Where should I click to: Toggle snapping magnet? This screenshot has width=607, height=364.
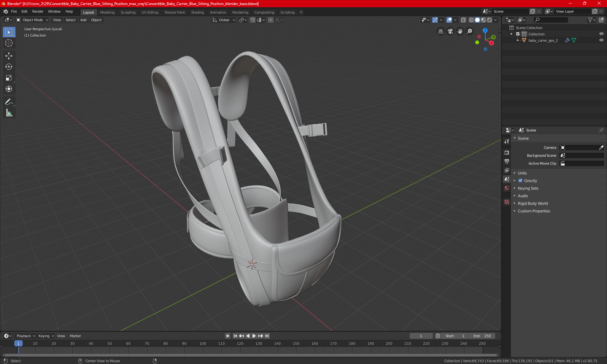(x=252, y=20)
